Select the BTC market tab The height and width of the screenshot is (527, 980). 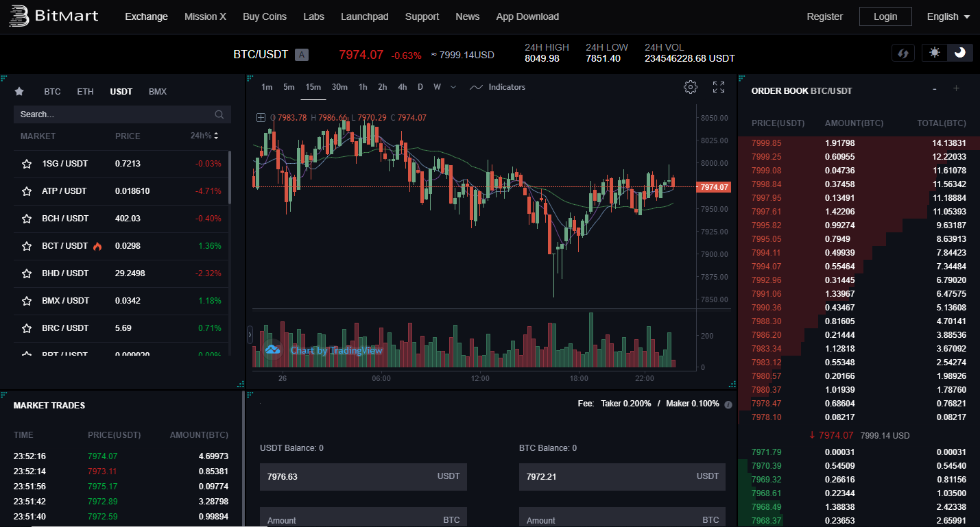coord(52,92)
